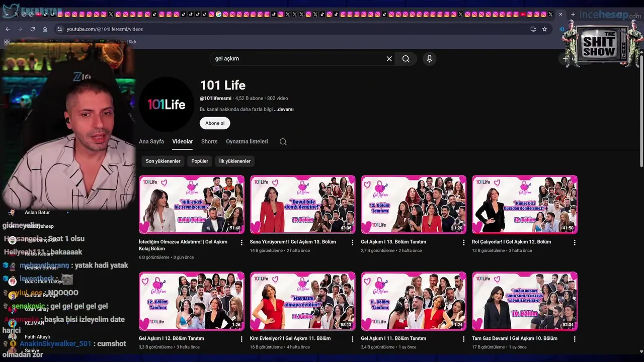Viewport: 644px width, 362px height.
Task: Subscribe using Abone ol button
Action: point(215,123)
